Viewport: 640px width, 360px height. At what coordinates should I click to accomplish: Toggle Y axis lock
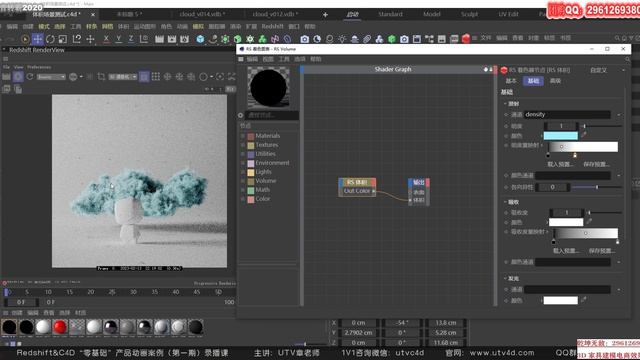119,39
